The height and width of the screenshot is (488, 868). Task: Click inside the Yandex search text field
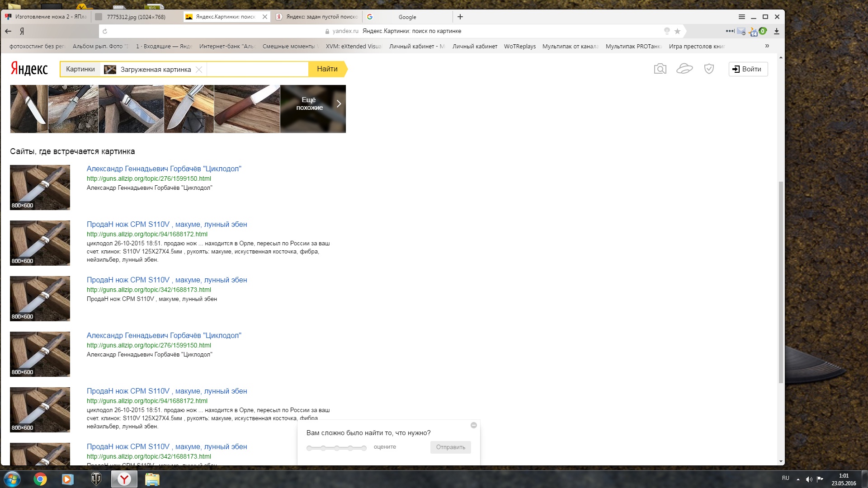tap(258, 69)
